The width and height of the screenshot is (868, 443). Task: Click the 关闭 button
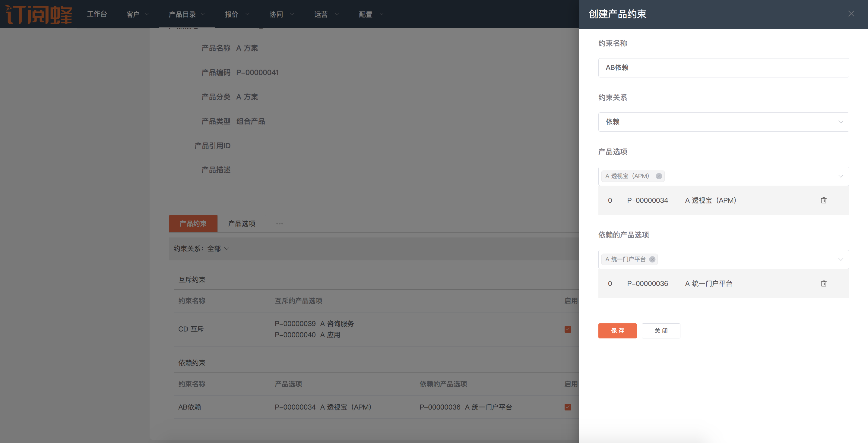pos(661,331)
